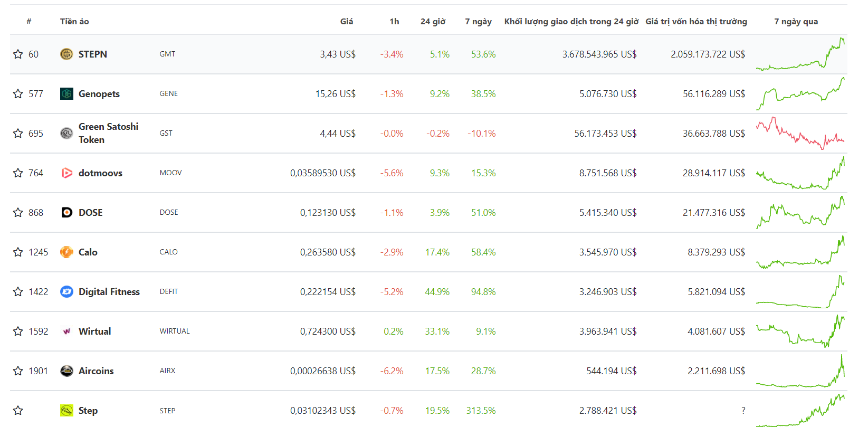Toggle favorite star for DOSE

(x=18, y=212)
